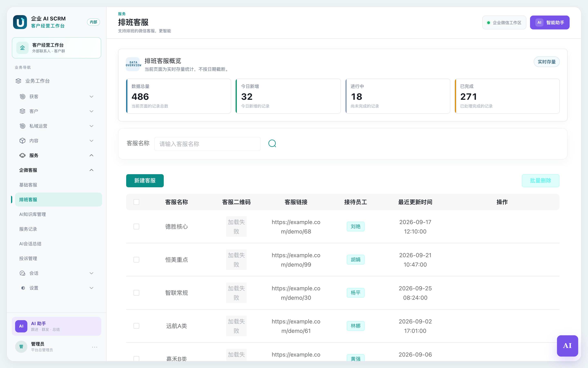Click the link ending demo/68

pyautogui.click(x=296, y=227)
